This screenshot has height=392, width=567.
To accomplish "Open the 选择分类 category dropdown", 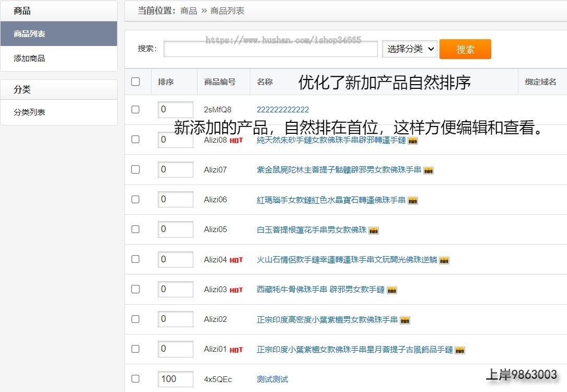I will (410, 49).
